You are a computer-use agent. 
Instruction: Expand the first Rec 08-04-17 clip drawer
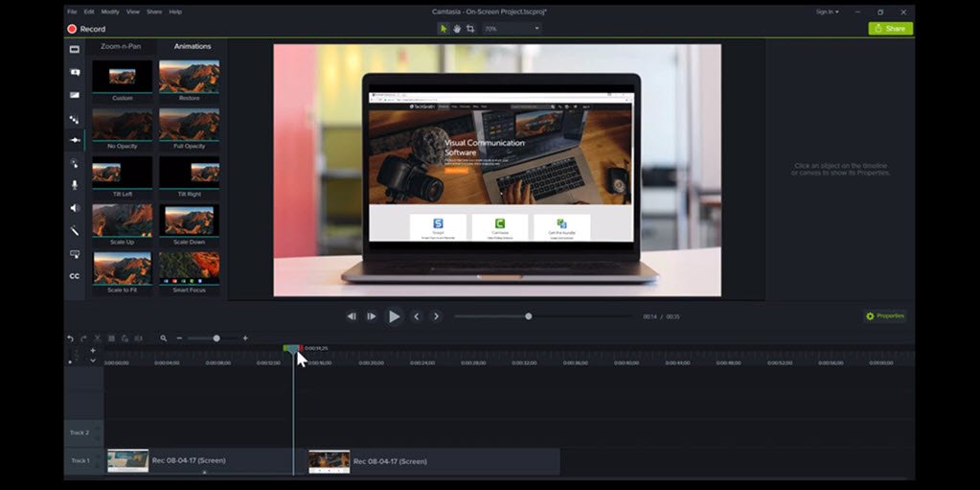click(204, 473)
